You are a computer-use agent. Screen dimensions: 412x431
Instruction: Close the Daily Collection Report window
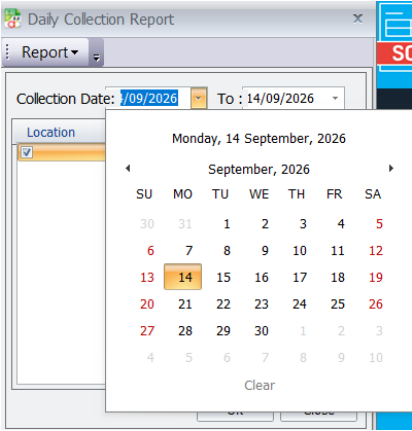(x=358, y=18)
